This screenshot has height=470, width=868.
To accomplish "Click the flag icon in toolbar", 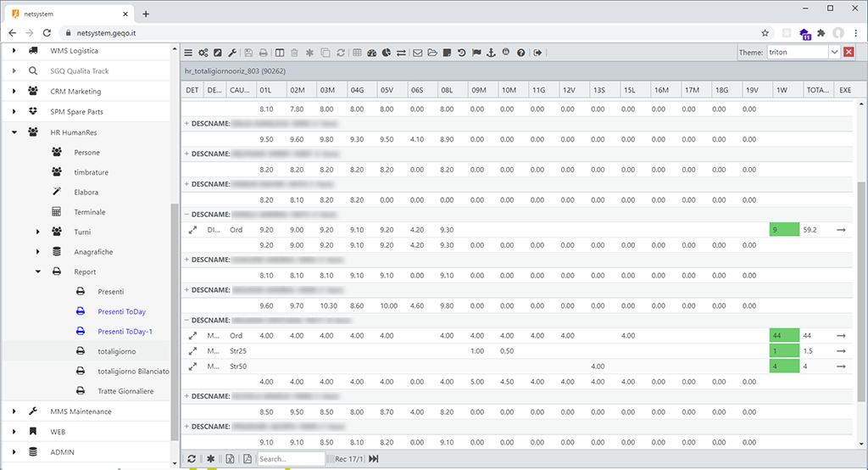I will tap(476, 53).
